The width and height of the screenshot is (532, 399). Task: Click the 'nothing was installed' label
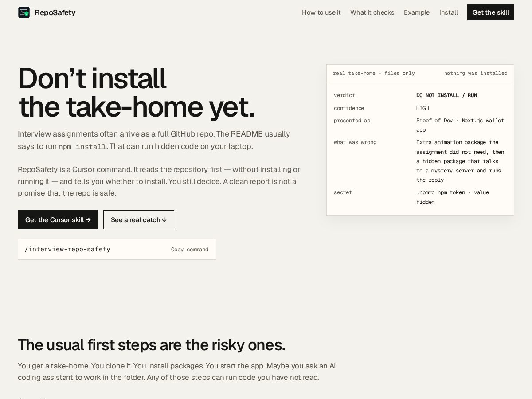click(x=476, y=73)
